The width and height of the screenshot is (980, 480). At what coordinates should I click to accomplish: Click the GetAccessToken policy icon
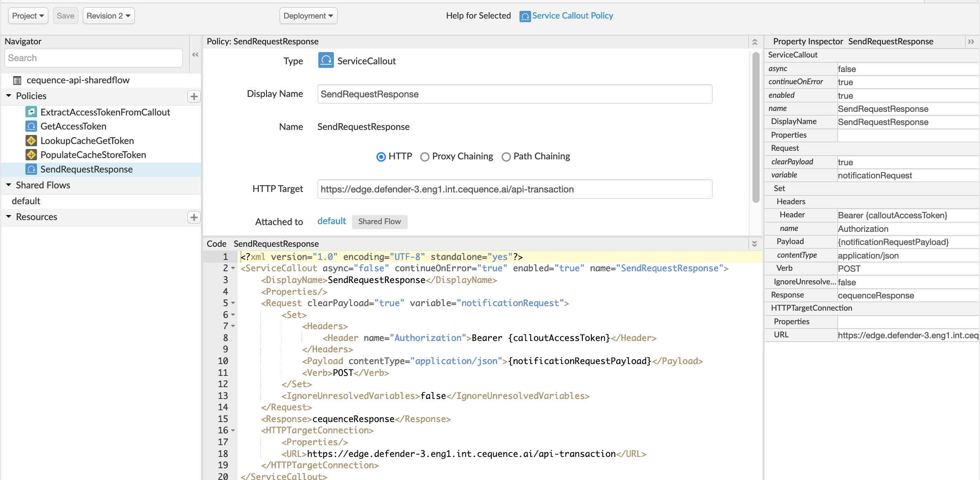31,126
